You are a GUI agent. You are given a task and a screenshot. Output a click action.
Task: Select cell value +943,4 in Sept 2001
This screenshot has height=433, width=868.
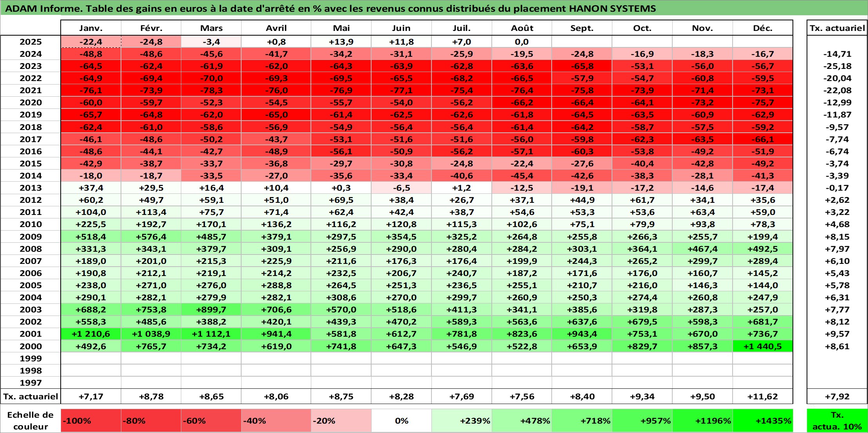[x=582, y=334]
